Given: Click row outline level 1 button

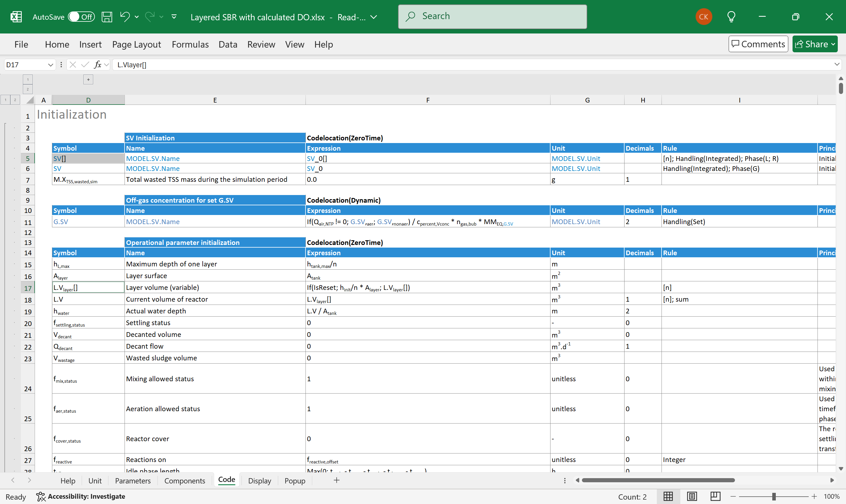Looking at the screenshot, I should pos(5,100).
